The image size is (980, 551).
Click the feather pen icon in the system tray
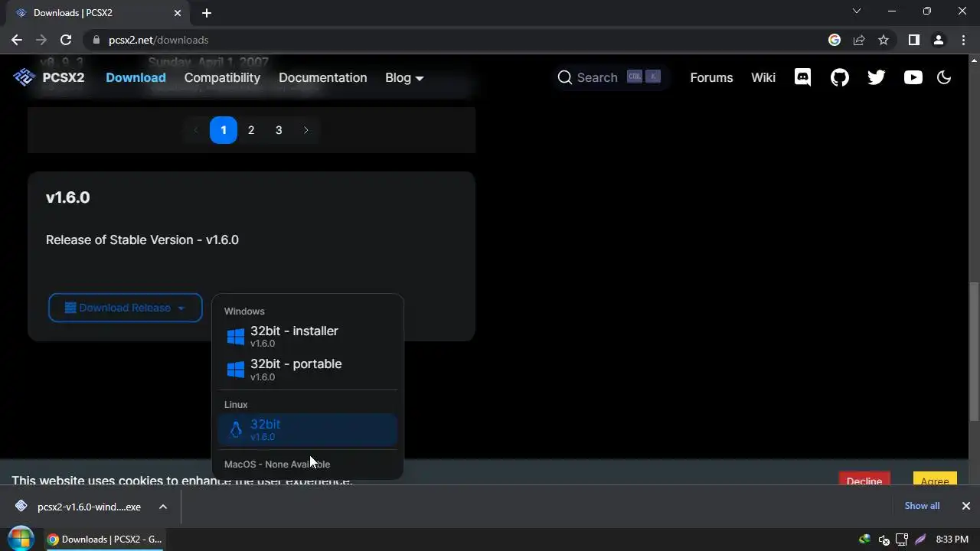(920, 540)
